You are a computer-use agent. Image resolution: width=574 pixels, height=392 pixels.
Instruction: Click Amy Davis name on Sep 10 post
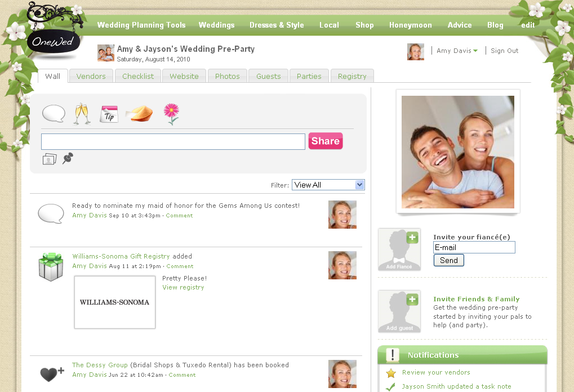tap(90, 215)
